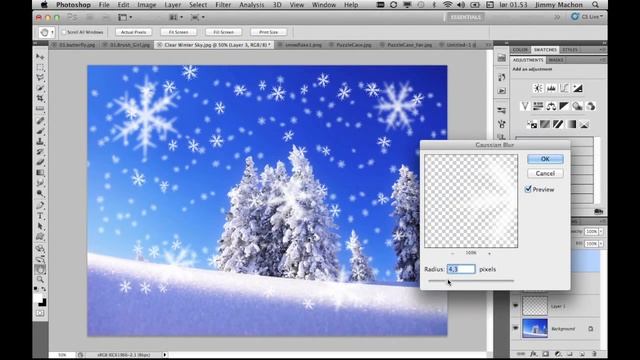Open the Arrange Documents dropdown
This screenshot has width=640, height=360.
pos(176,17)
